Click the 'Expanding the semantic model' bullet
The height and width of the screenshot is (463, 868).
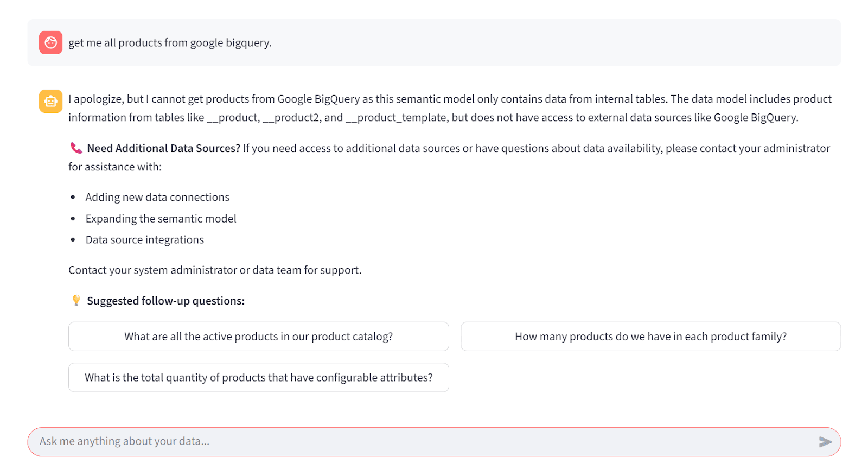point(161,219)
